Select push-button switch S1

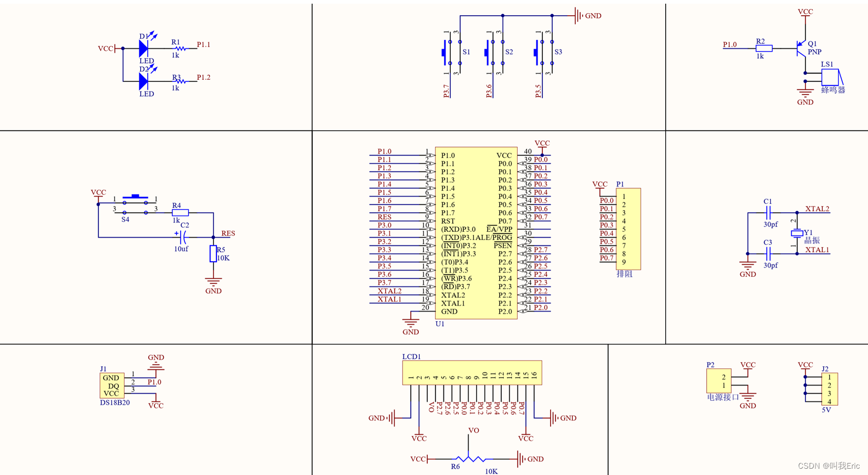click(451, 53)
